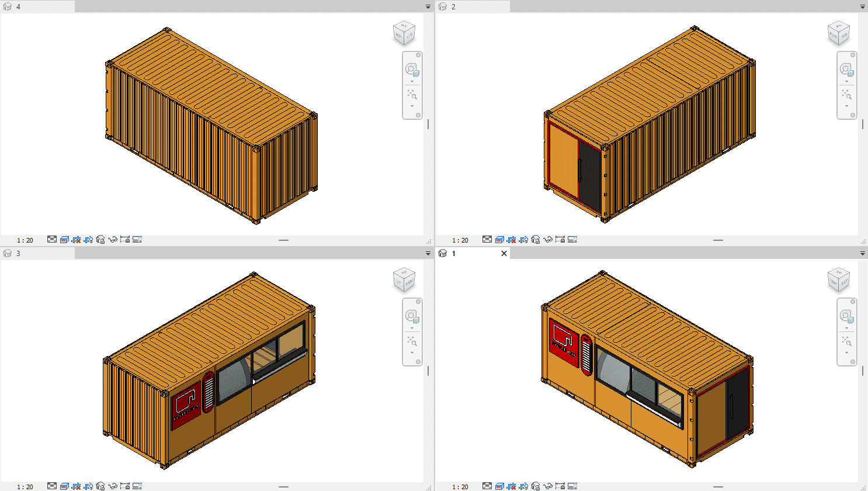This screenshot has height=491, width=868.
Task: Expand the Steering Wheel dropdown arrow in view 4
Action: point(412,82)
